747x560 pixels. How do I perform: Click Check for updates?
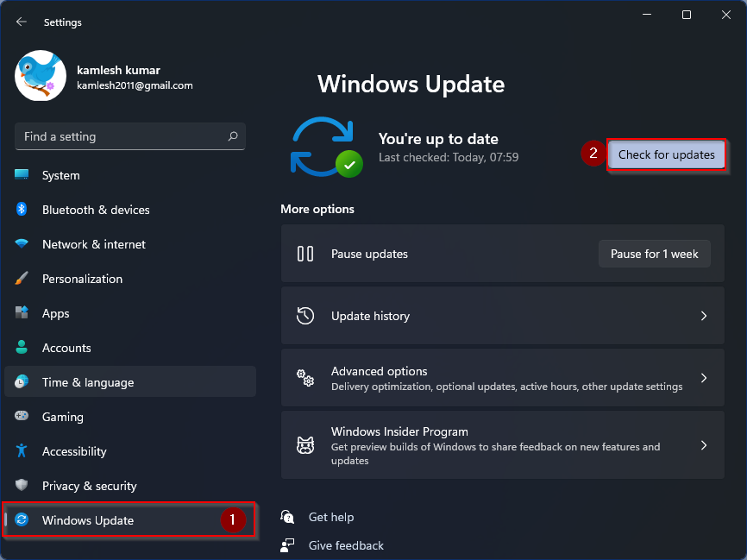[x=666, y=154]
